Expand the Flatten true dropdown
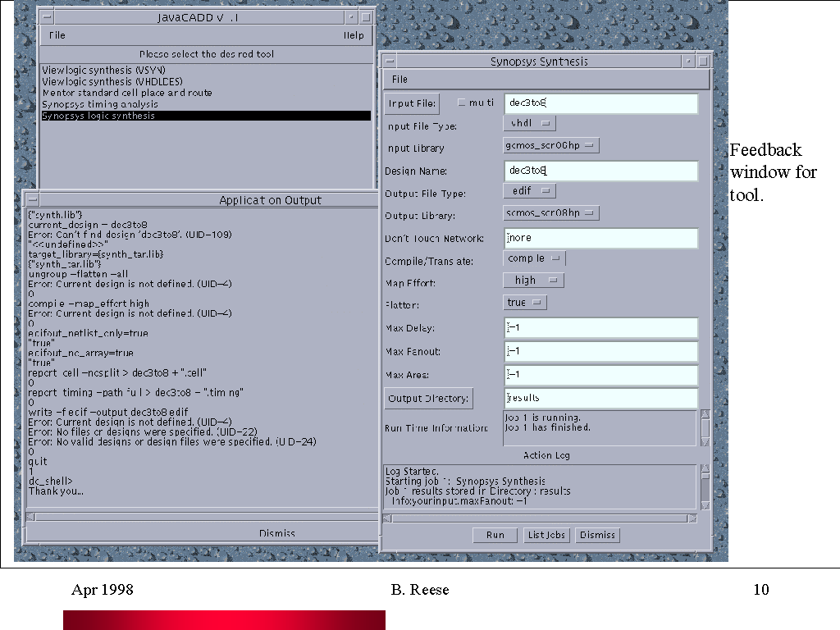Image resolution: width=840 pixels, height=630 pixels. 525,302
